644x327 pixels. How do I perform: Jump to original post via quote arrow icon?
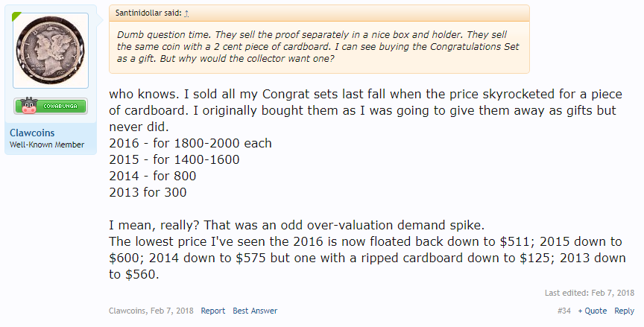[x=186, y=13]
